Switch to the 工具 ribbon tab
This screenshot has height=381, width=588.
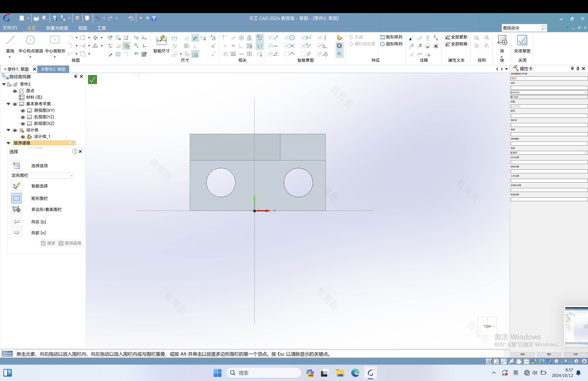click(102, 28)
